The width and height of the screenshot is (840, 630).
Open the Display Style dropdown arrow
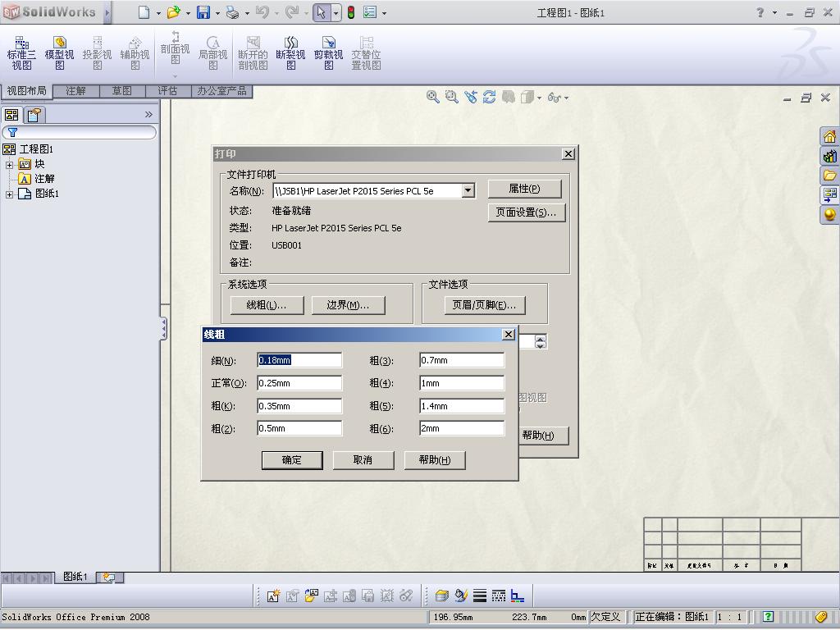click(540, 98)
